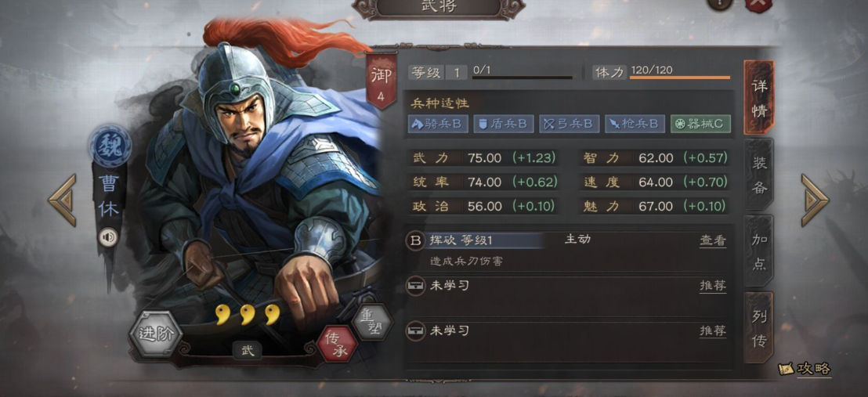Screen dimensions: 868x397
Task: Switch to the 加点 tab
Action: coord(759,251)
